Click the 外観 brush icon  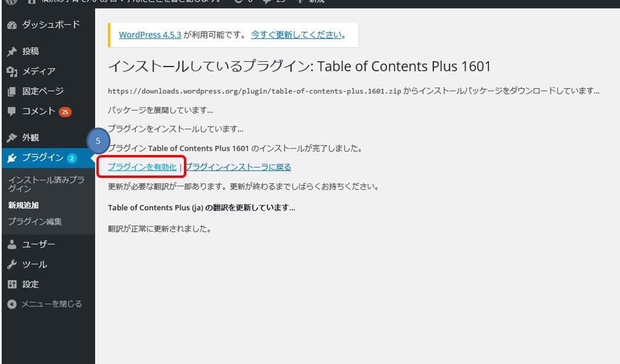(12, 137)
